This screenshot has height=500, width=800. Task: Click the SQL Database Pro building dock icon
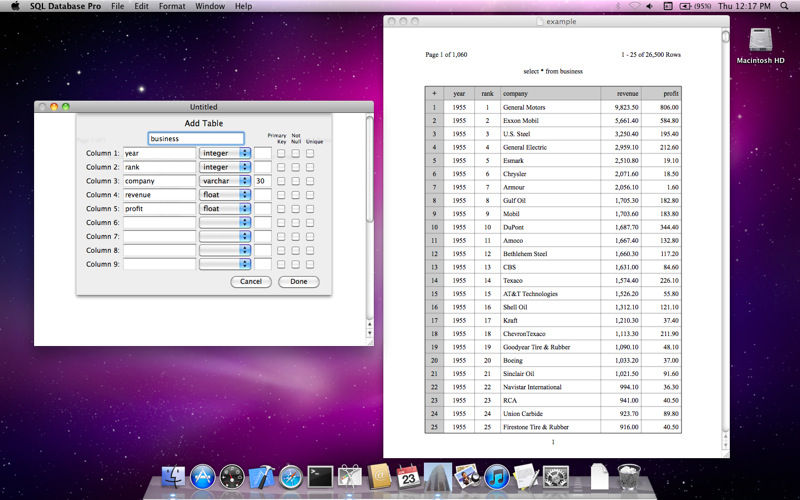[438, 476]
